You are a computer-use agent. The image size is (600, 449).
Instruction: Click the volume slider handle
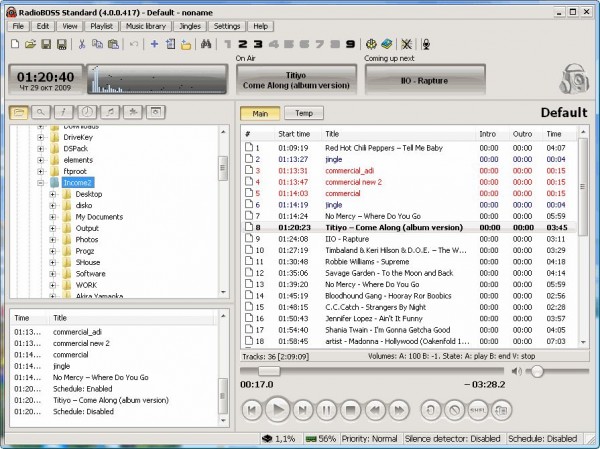click(x=538, y=371)
